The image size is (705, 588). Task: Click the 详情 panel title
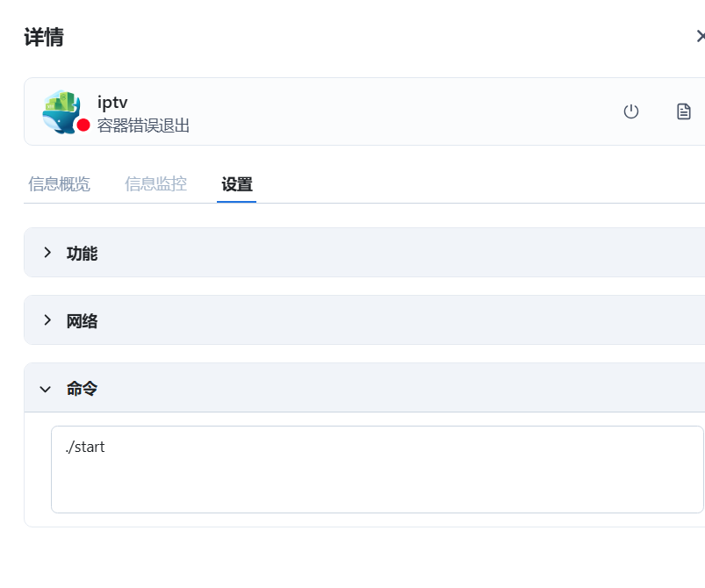coord(44,38)
